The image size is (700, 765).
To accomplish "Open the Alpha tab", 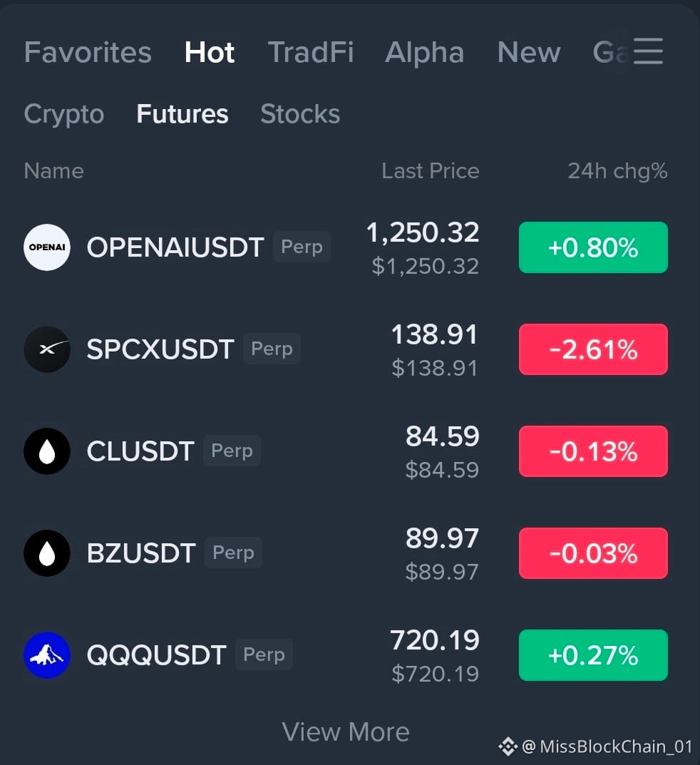I will pos(424,52).
